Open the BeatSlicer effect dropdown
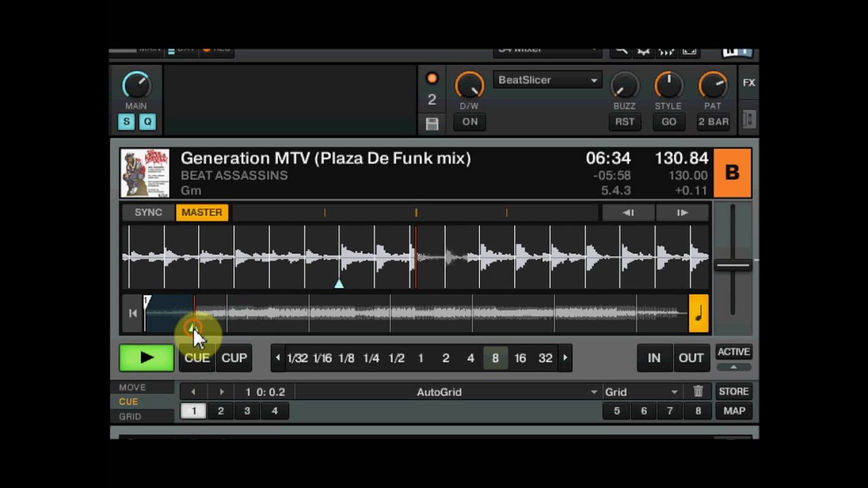868x488 pixels. 547,80
